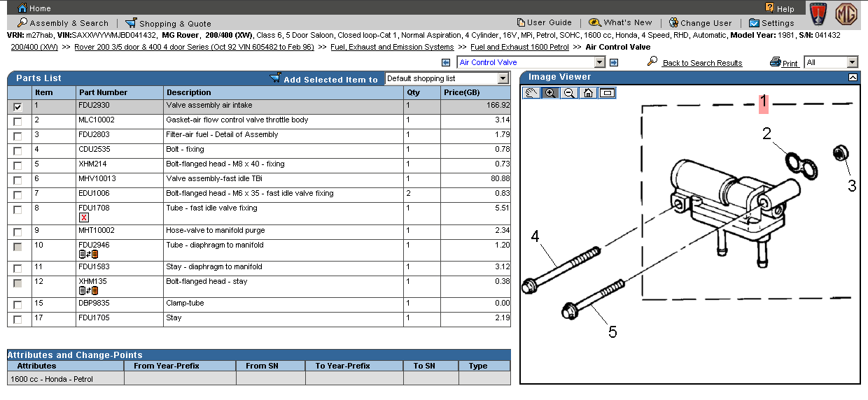Check the MHT10002 hose checkbox

(x=17, y=232)
